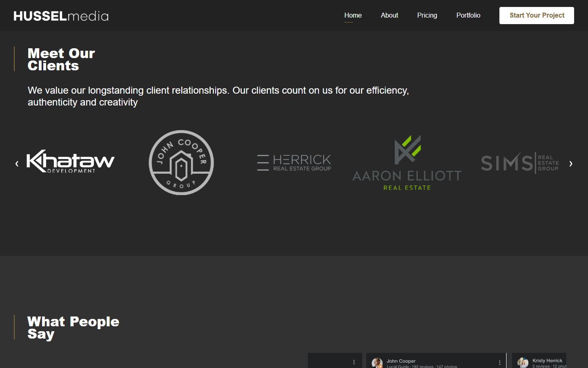Click Kristy Herrick reviewer avatar
The width and height of the screenshot is (588, 368).
pos(523,363)
